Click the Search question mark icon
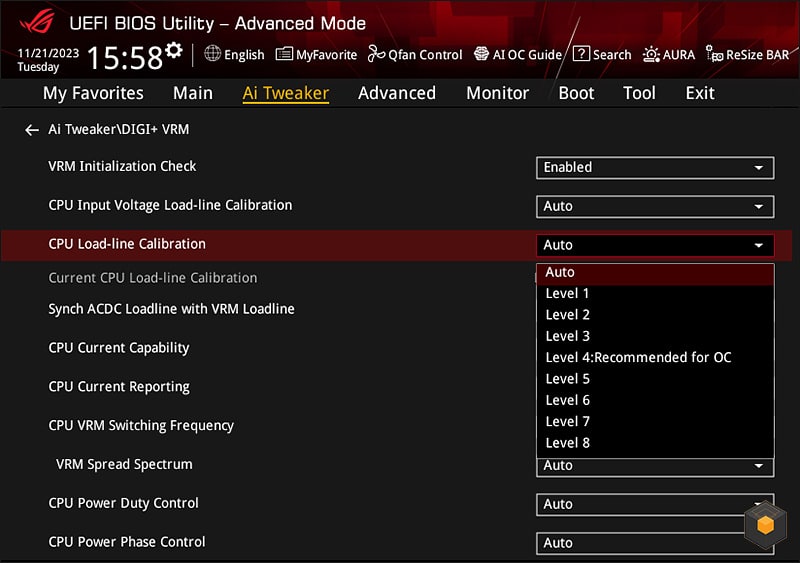This screenshot has width=800, height=563. 581,53
